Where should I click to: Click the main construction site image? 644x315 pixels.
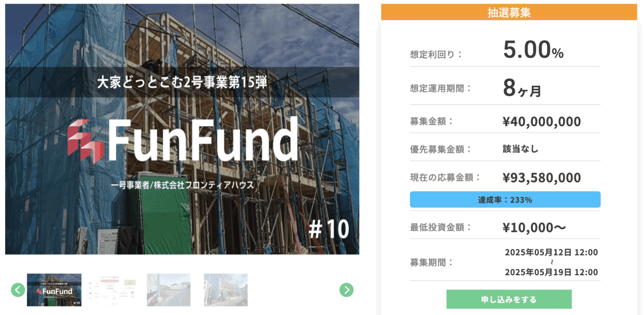click(x=182, y=129)
